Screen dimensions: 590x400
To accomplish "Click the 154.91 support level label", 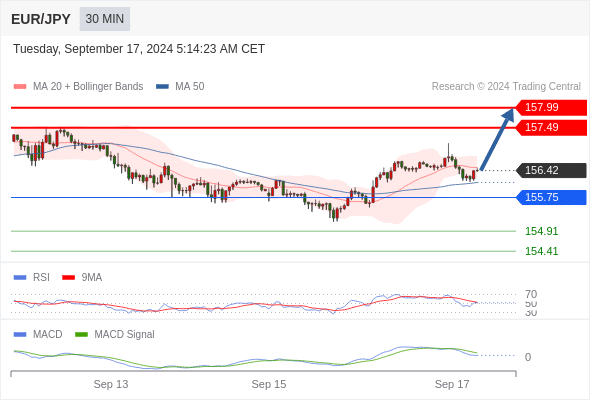I will point(541,231).
